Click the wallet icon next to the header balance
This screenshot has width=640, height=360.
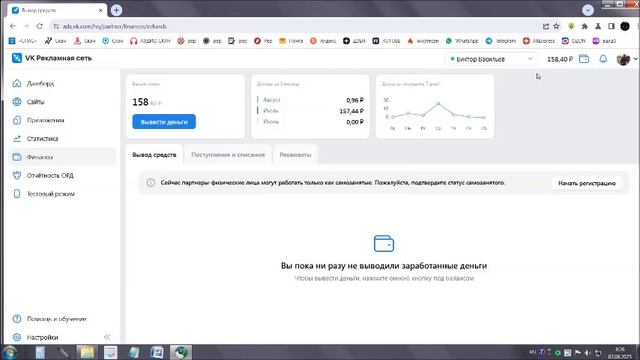pyautogui.click(x=584, y=59)
